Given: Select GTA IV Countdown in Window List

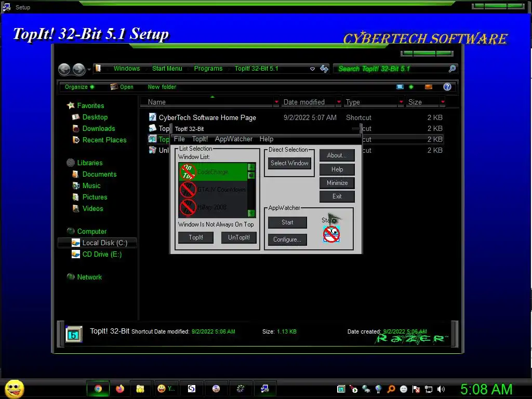Looking at the screenshot, I should pyautogui.click(x=212, y=189).
